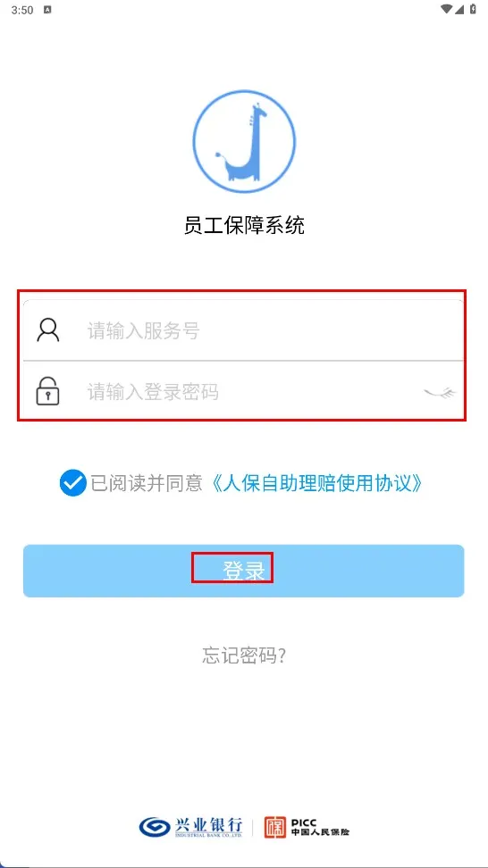This screenshot has height=868, width=488.
Task: Tap the 登录 button
Action: tap(243, 571)
